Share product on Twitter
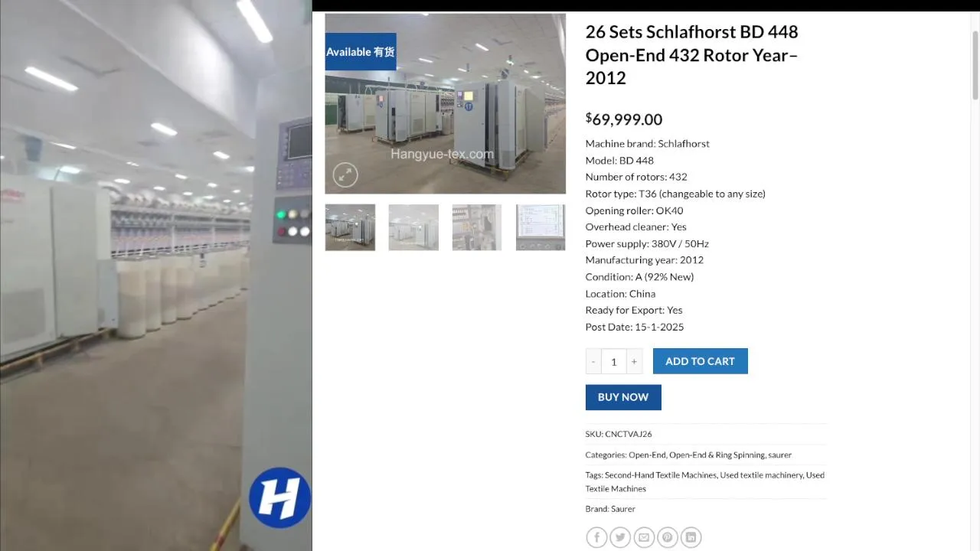This screenshot has height=551, width=980. (620, 537)
